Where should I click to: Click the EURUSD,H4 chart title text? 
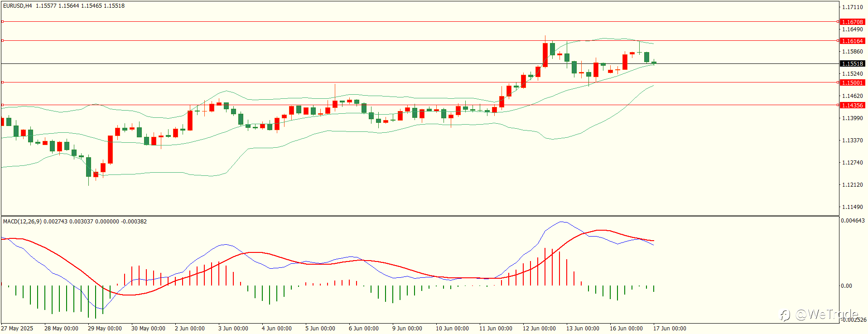click(18, 6)
